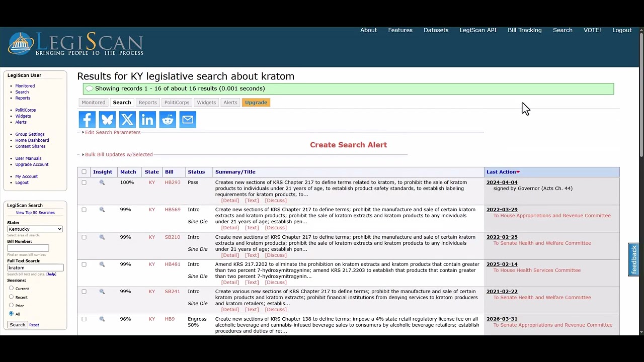Open View Top 50 Searches

point(35,213)
